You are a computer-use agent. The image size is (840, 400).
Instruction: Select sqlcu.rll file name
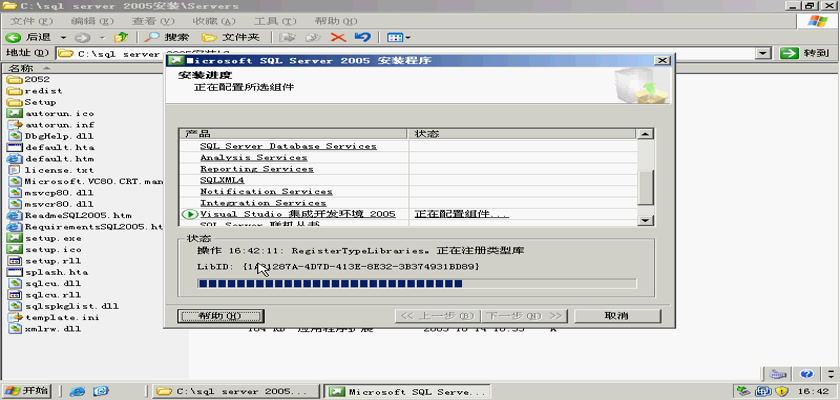tap(53, 295)
